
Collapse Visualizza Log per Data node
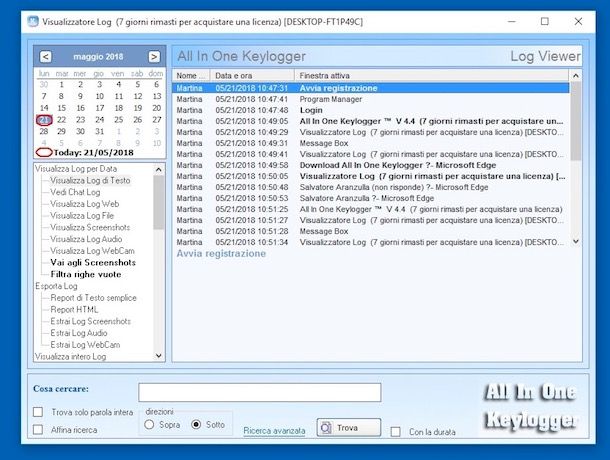pyautogui.click(x=76, y=169)
